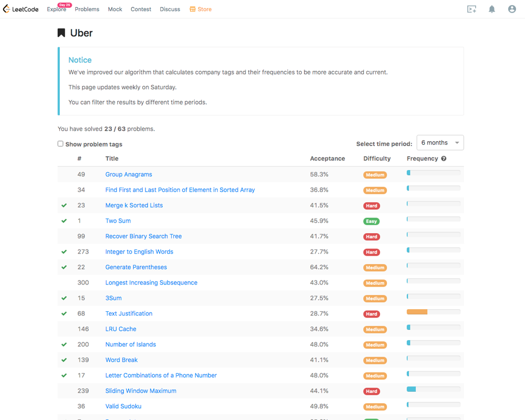
Task: Click the solved checkmark for Number of Islands
Action: pos(64,344)
